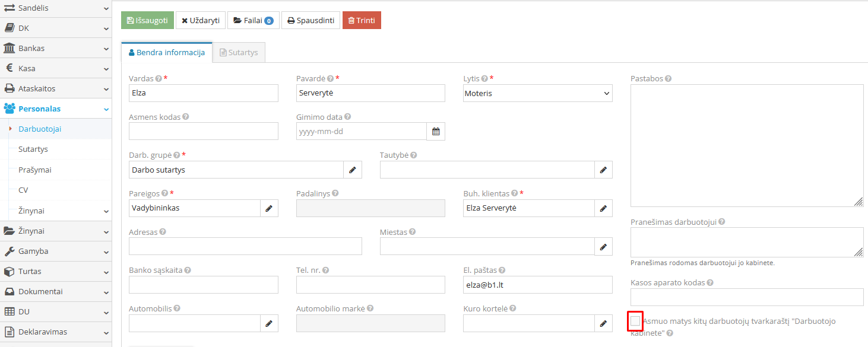This screenshot has width=868, height=347.
Task: Click the pencil icon next to Automobilis
Action: pyautogui.click(x=269, y=323)
